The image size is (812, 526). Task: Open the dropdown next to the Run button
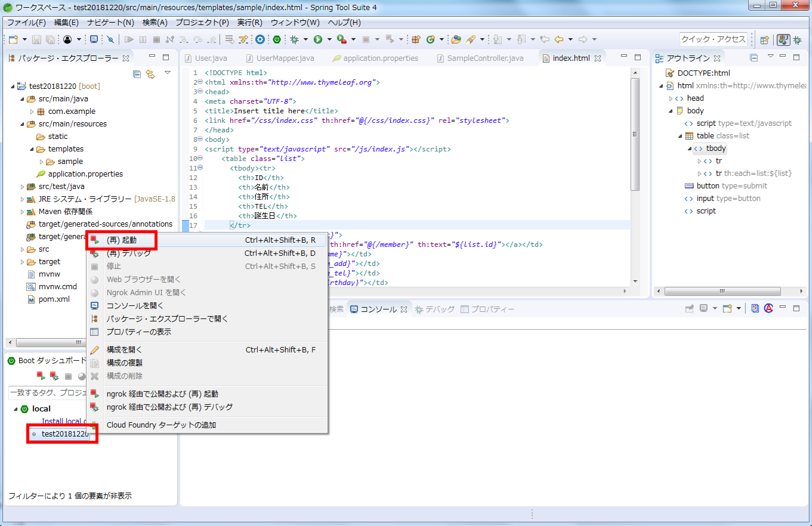click(329, 39)
